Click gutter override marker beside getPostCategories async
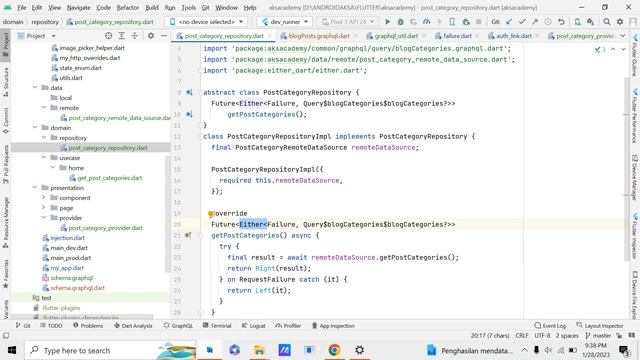Image resolution: width=640 pixels, height=360 pixels. [x=188, y=235]
